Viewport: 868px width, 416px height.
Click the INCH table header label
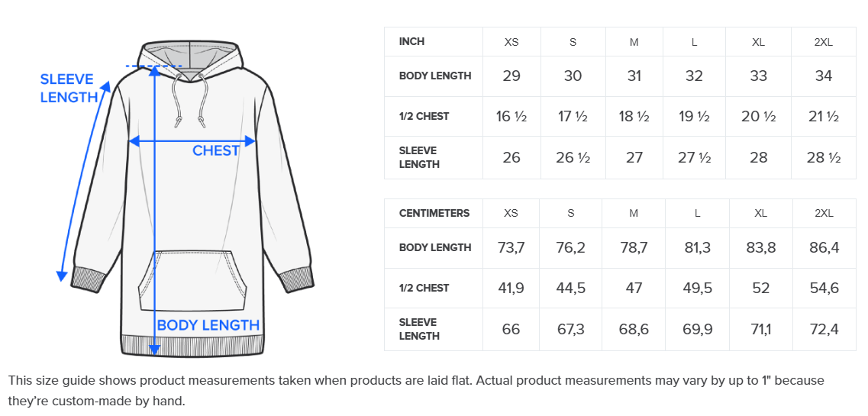click(x=412, y=41)
